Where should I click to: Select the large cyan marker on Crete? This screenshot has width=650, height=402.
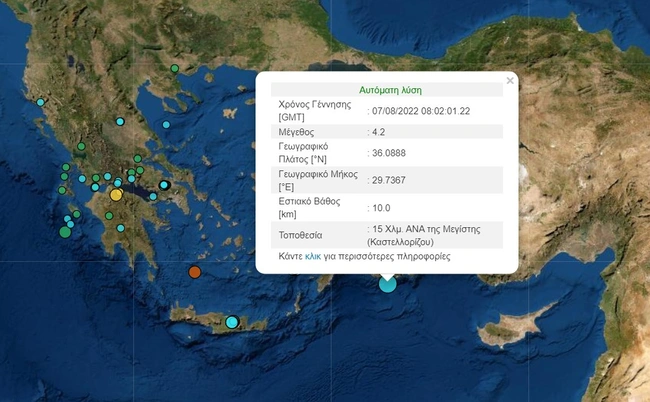(x=232, y=322)
